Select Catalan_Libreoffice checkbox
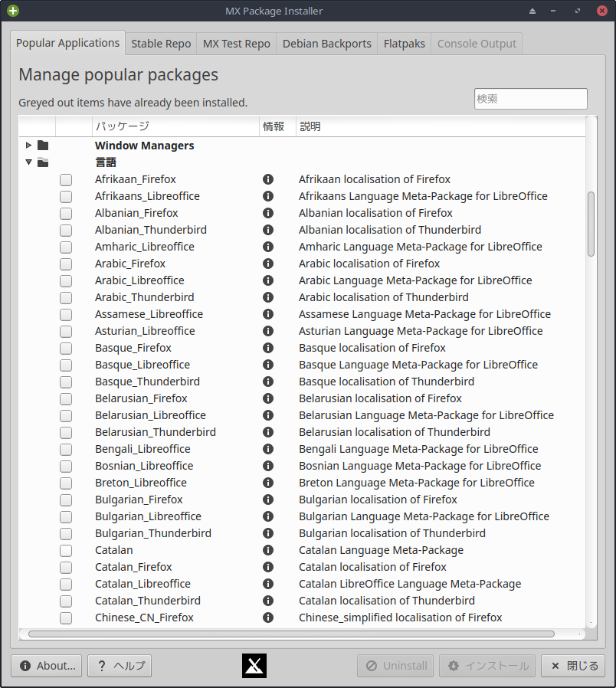The image size is (616, 688). pos(66,584)
